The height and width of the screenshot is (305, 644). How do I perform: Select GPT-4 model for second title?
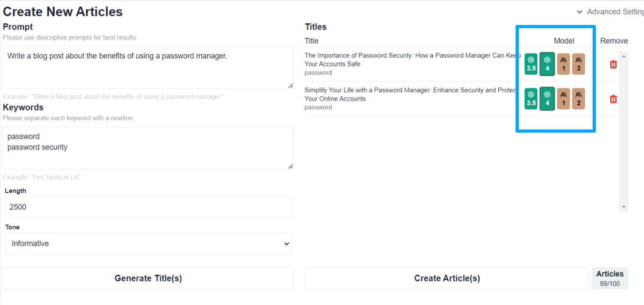(547, 99)
